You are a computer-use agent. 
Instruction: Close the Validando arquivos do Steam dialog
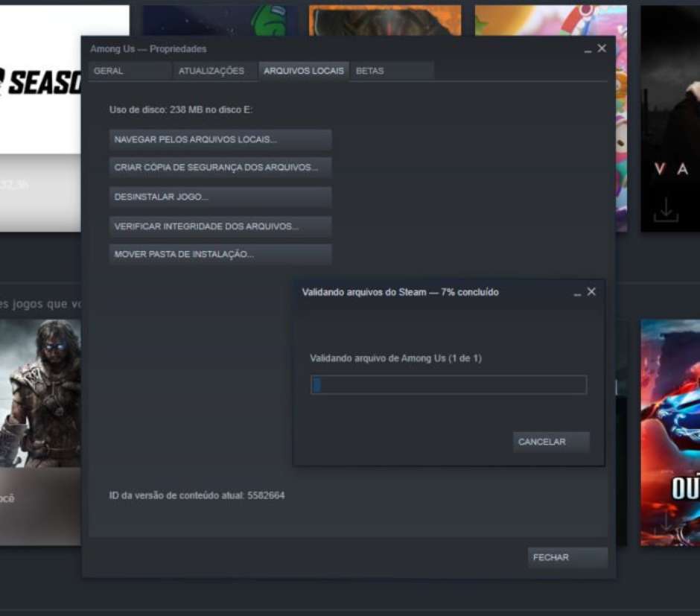591,292
